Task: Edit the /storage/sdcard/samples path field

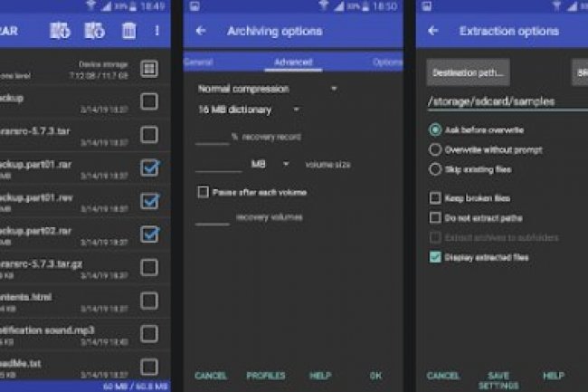Action: tap(507, 101)
